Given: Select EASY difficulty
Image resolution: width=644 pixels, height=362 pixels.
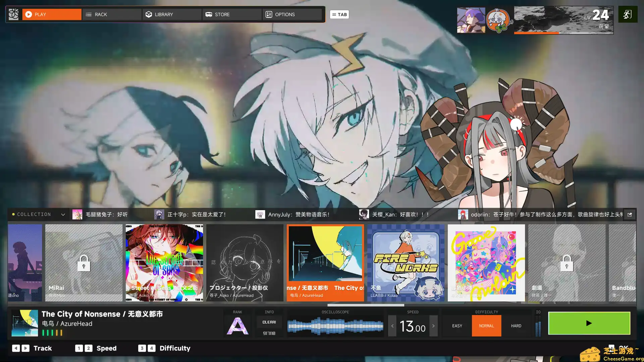Looking at the screenshot, I should point(457,326).
